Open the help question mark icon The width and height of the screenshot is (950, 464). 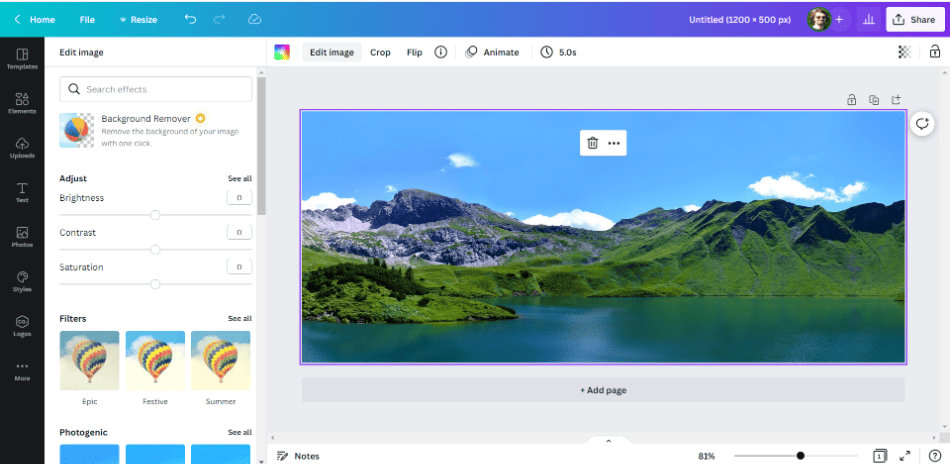(x=934, y=456)
